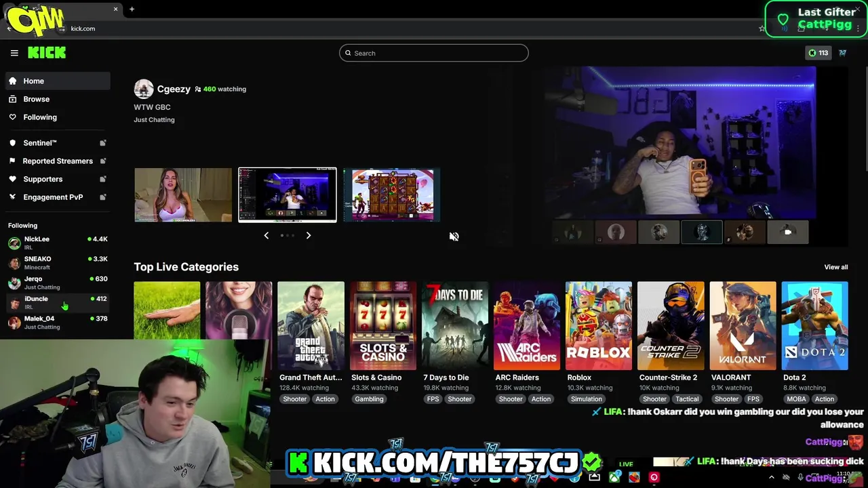Click the green KICK logo

tap(47, 53)
